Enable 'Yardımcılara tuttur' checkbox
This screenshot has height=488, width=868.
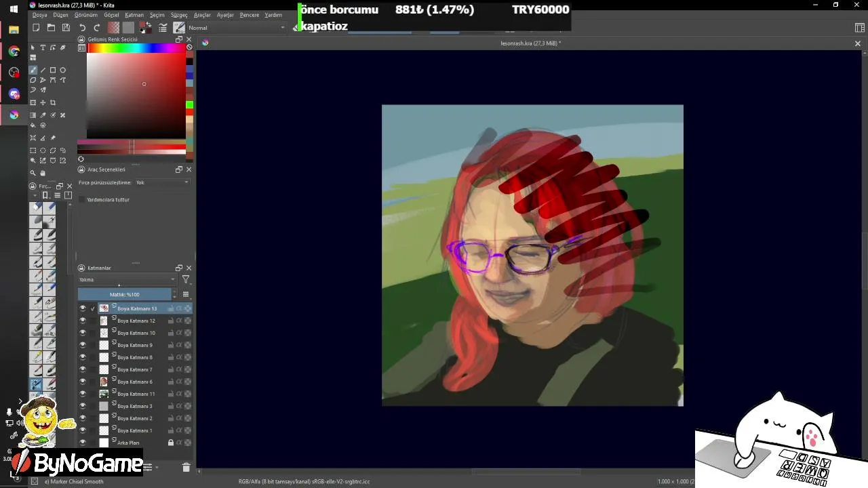click(82, 200)
